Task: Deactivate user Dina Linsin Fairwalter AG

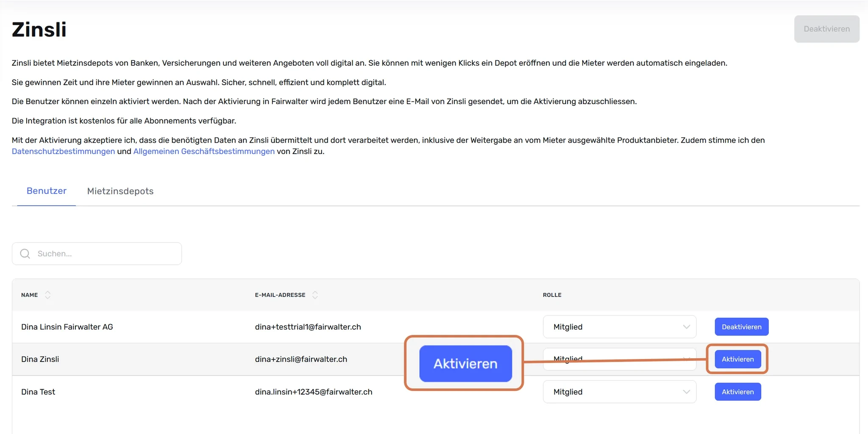Action: click(x=742, y=327)
